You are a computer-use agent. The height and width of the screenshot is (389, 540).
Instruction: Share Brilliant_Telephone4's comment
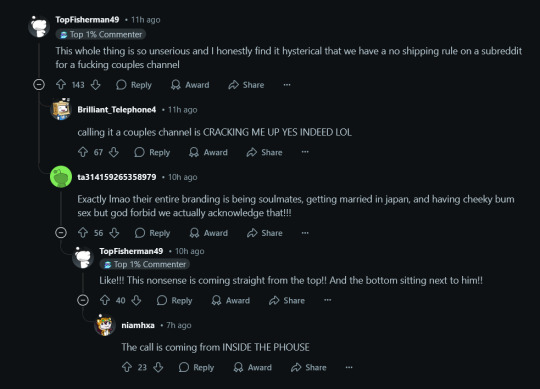[264, 152]
